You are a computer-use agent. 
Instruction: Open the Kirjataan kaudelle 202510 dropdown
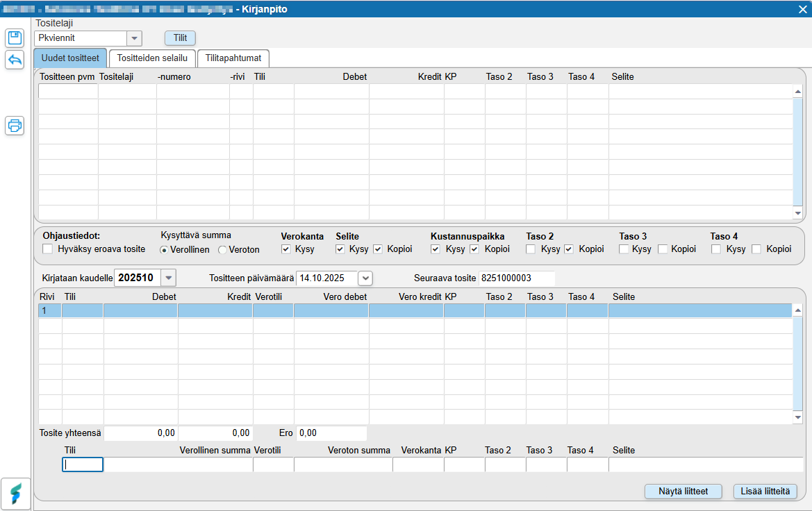[x=168, y=278]
